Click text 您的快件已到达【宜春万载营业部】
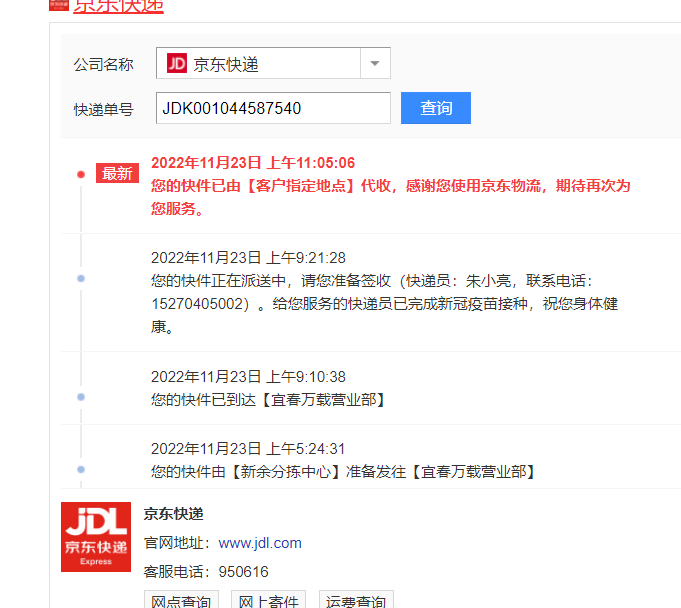Image resolution: width=681 pixels, height=608 pixels. (268, 400)
